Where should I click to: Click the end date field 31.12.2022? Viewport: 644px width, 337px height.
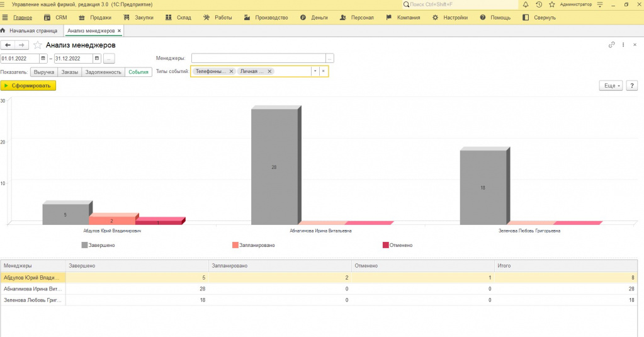[x=74, y=59]
